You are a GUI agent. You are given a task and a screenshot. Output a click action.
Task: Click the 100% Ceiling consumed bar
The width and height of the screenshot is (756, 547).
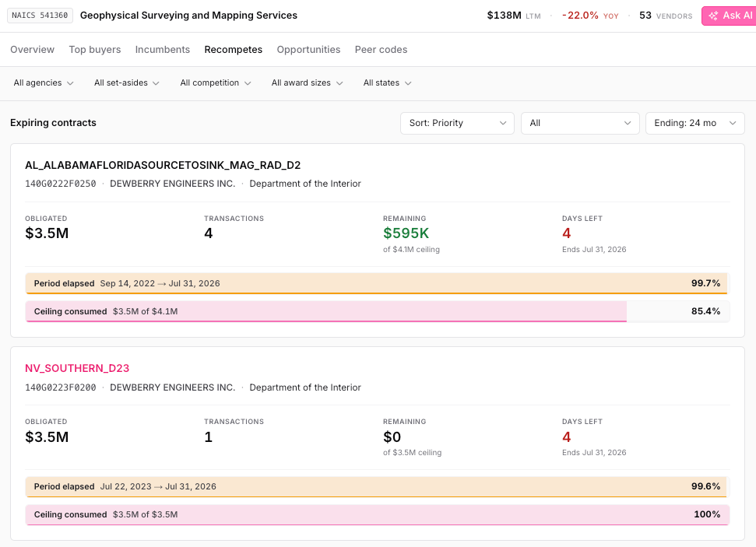click(x=378, y=515)
